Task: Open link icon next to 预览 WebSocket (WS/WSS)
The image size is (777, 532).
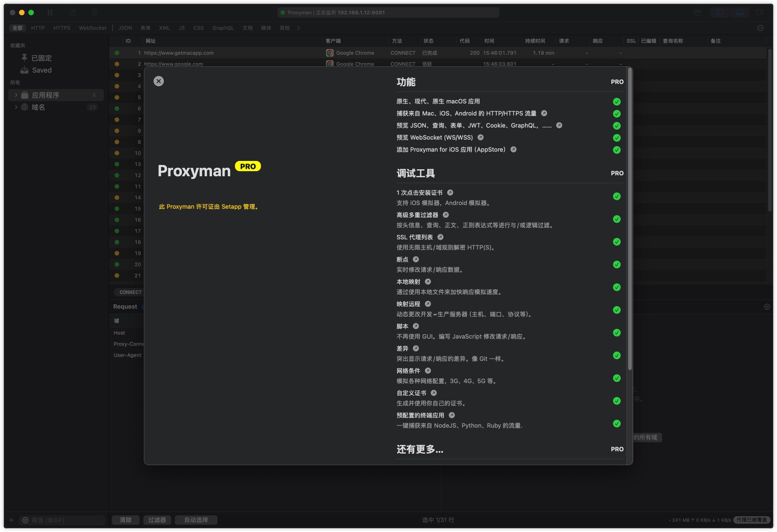Action: point(481,137)
